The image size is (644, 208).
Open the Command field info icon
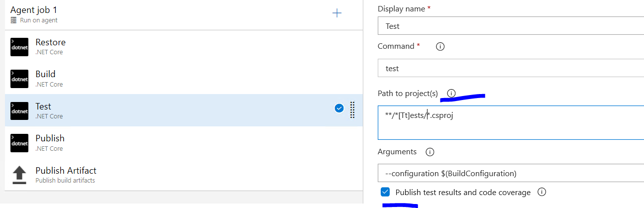tap(440, 46)
